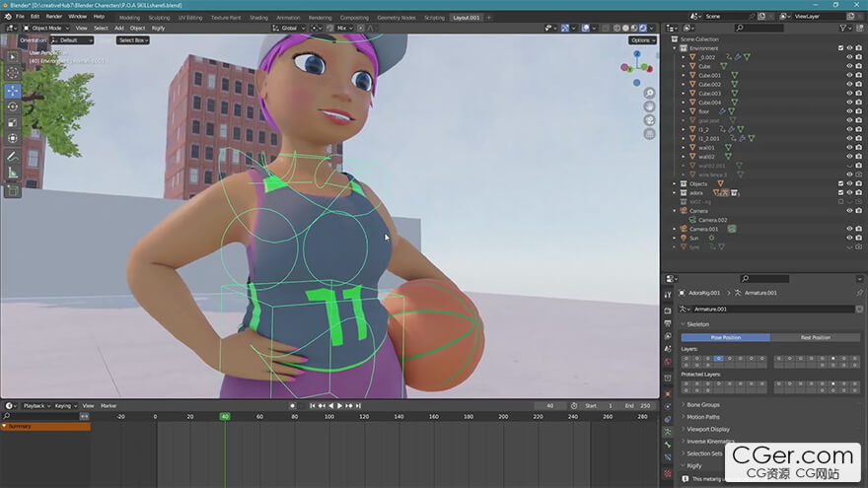Open the Select Box dropdown
This screenshot has height=488, width=868.
coord(133,40)
